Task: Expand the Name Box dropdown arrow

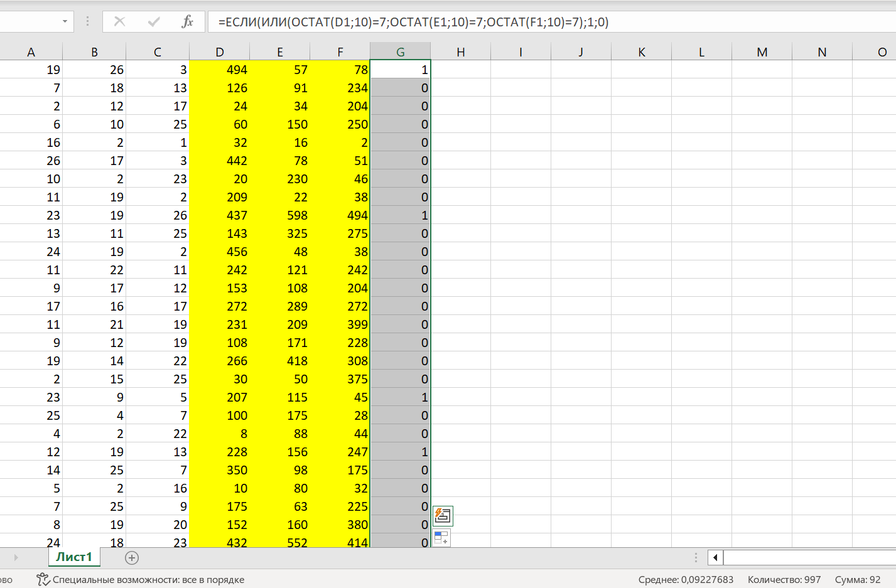Action: (65, 22)
